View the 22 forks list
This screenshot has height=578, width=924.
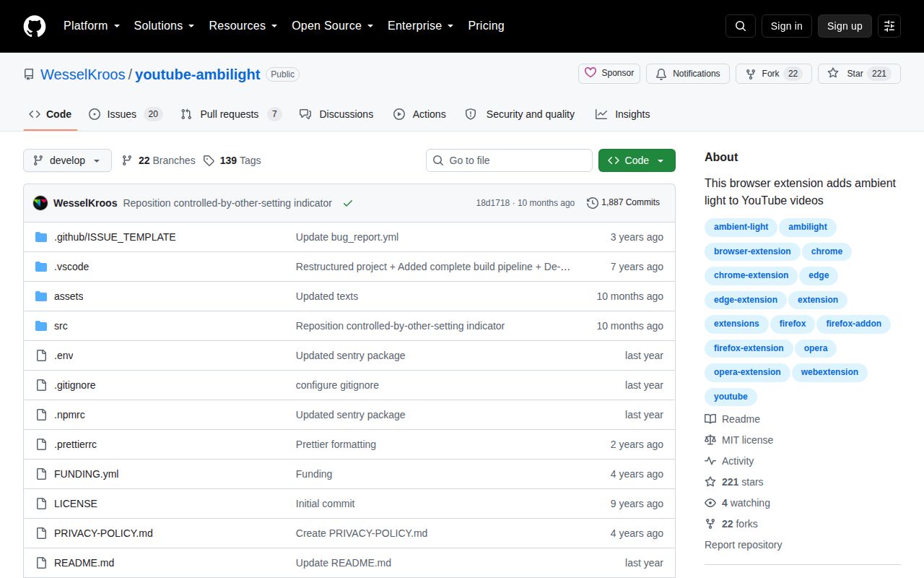(731, 524)
